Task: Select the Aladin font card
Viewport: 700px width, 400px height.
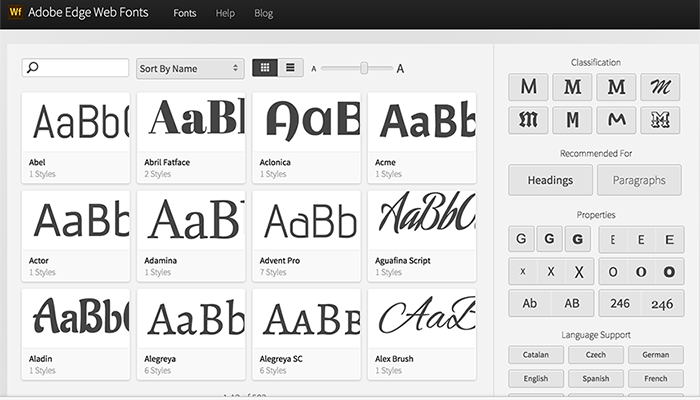Action: [75, 334]
